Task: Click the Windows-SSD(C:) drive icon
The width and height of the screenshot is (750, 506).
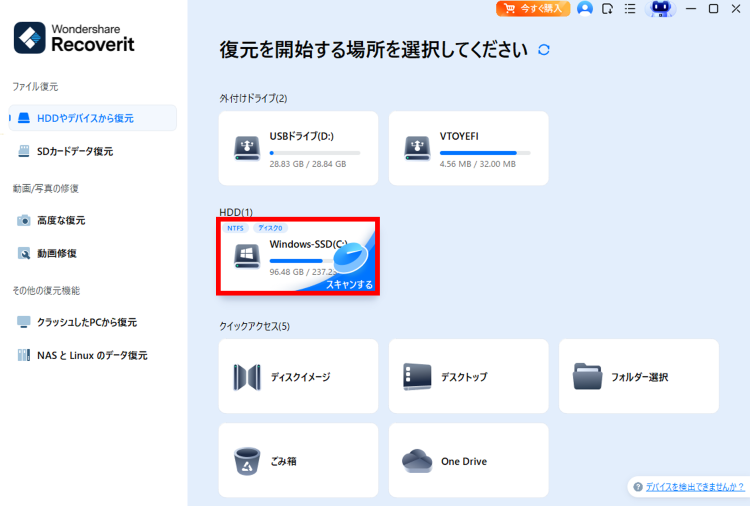Action: (247, 256)
